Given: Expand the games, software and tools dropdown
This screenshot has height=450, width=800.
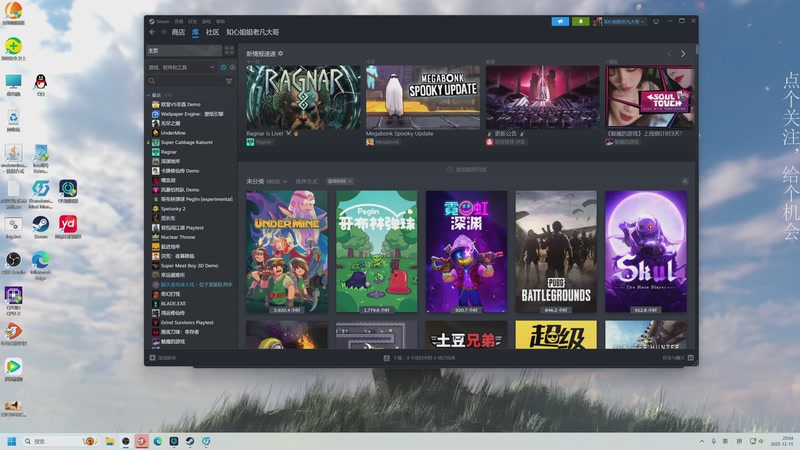Looking at the screenshot, I should pyautogui.click(x=182, y=67).
